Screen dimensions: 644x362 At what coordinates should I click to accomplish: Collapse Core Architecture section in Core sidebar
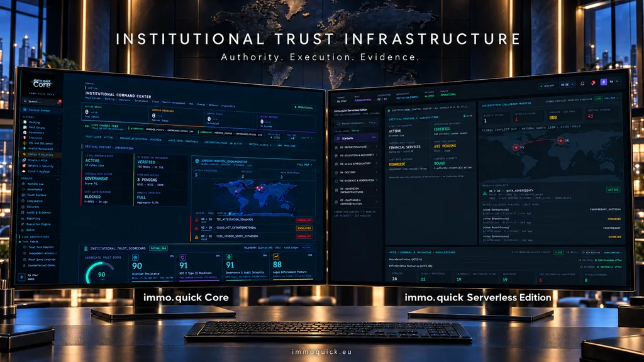click(56, 237)
